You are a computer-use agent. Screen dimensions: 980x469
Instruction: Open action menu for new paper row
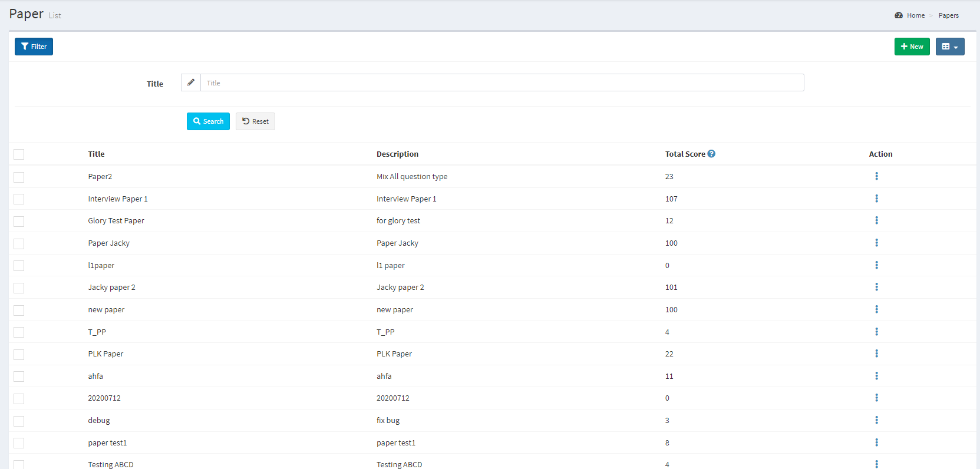coord(876,309)
